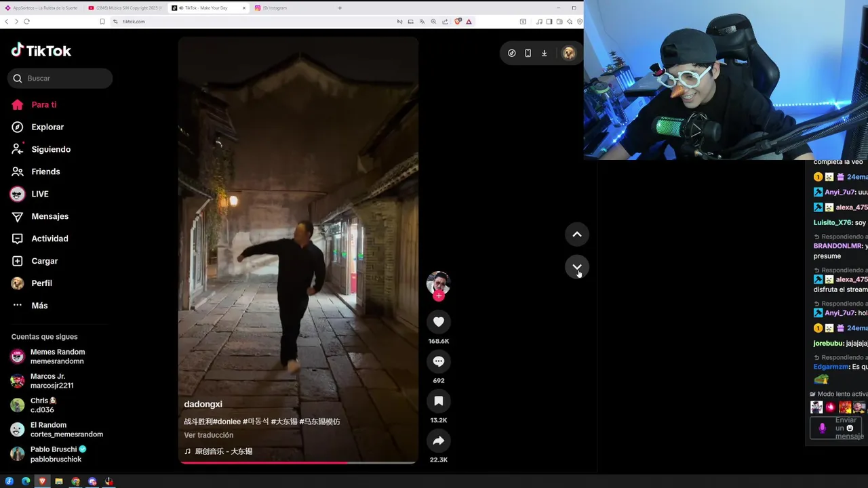Click the browser forward arrow

pyautogui.click(x=16, y=22)
